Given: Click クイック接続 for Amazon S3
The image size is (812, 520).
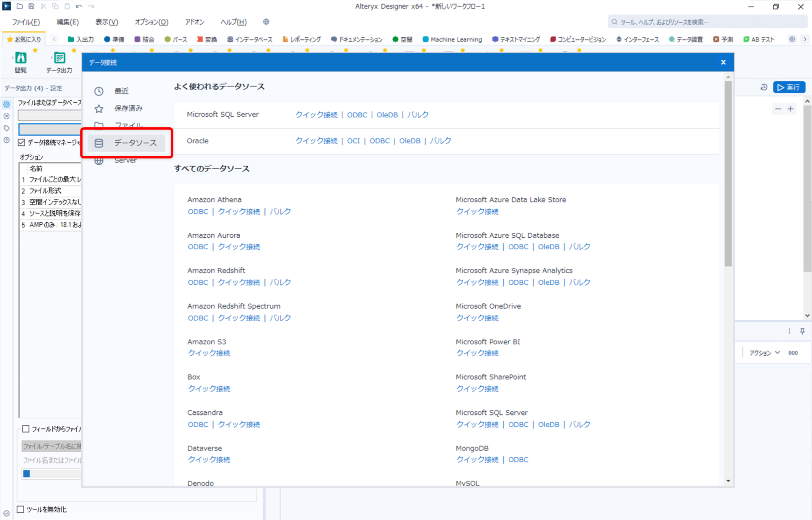Looking at the screenshot, I should [209, 353].
